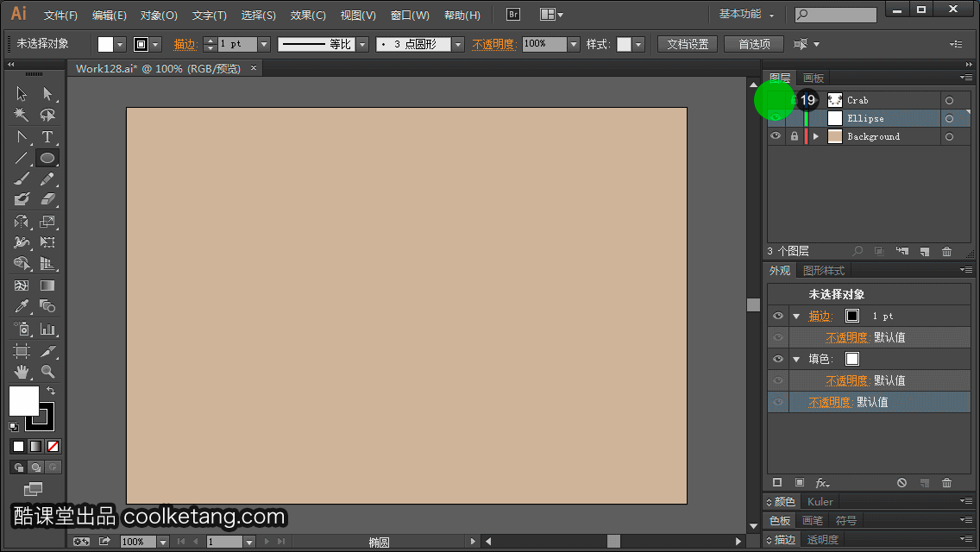Choose the Magic Wand tool
The height and width of the screenshot is (552, 980).
point(22,115)
